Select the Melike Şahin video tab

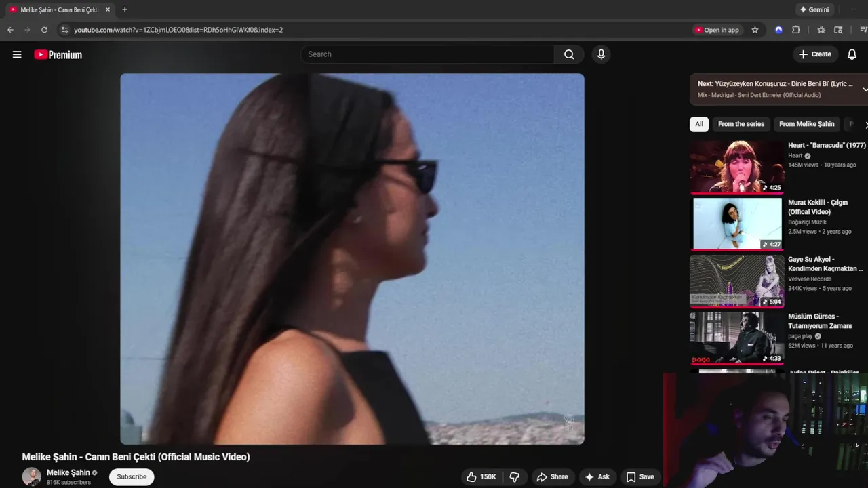pos(58,9)
